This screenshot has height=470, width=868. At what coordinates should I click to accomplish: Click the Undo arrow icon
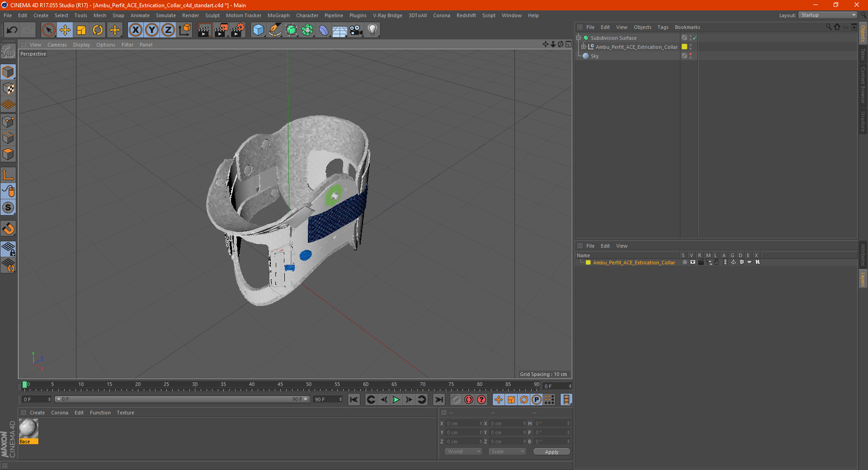[x=12, y=30]
